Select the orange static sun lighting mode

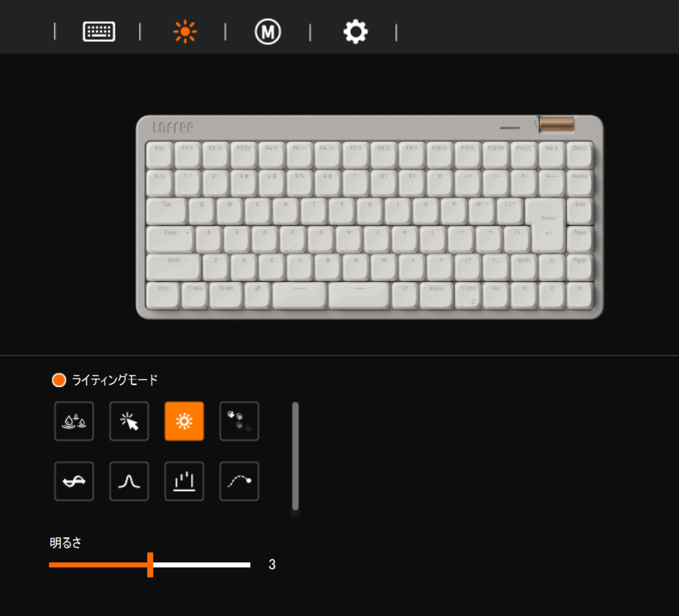pyautogui.click(x=184, y=421)
